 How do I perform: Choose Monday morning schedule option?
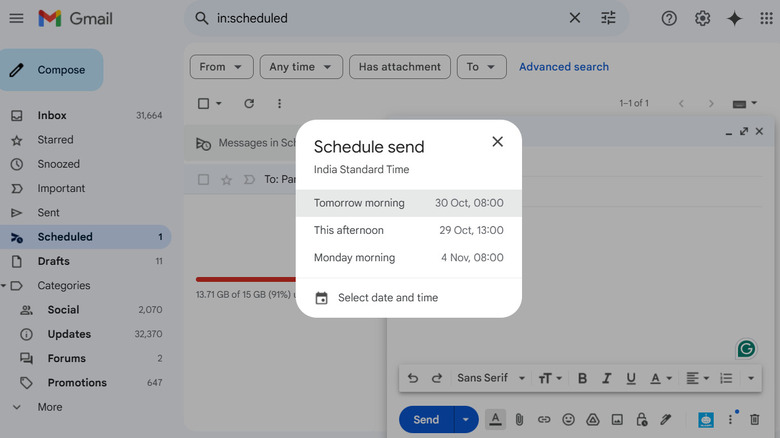click(x=408, y=258)
